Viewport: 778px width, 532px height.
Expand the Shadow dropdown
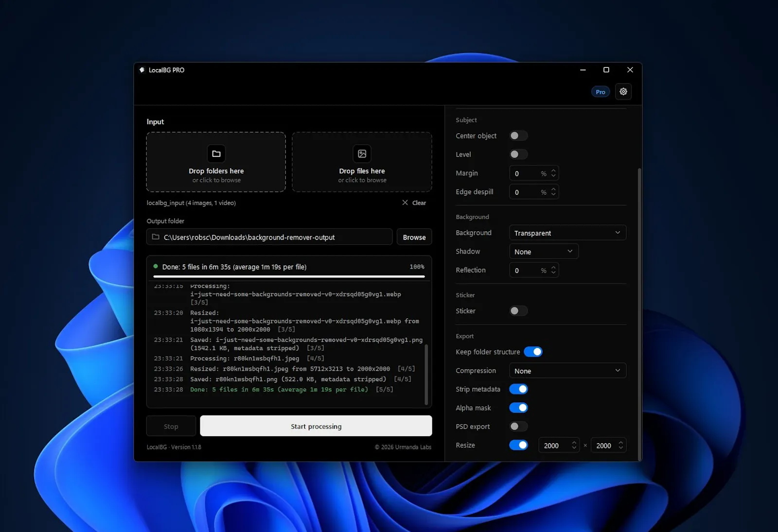544,251
